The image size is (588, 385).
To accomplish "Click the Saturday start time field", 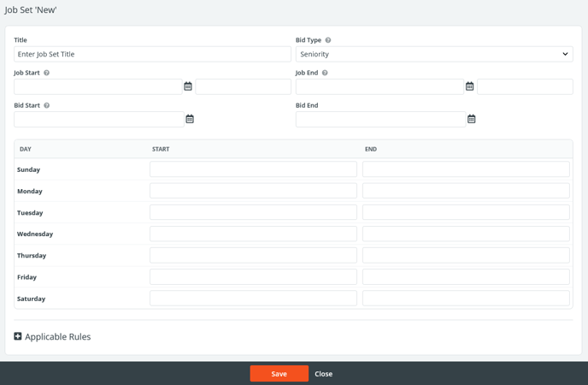I will [x=253, y=299].
